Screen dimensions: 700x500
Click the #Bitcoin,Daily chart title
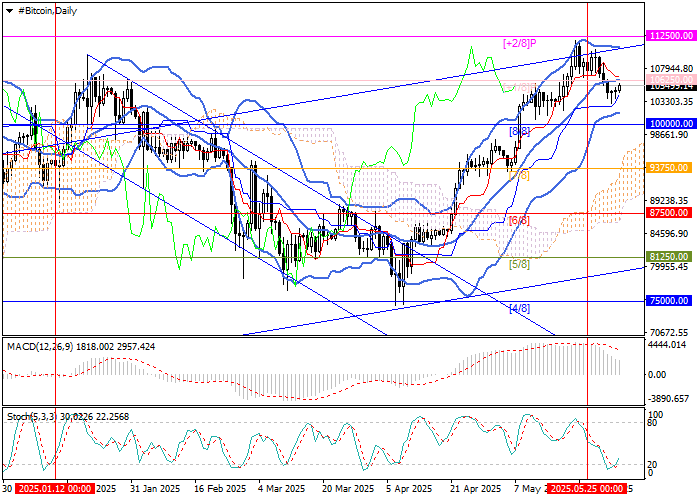tap(46, 10)
